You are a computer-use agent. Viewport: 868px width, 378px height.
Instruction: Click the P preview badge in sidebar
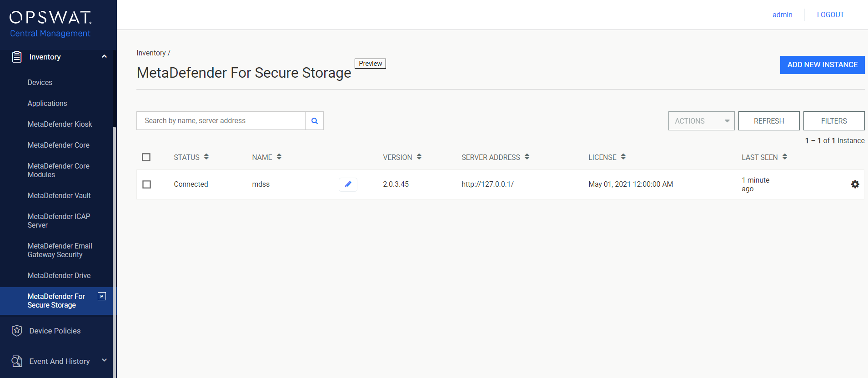point(102,296)
